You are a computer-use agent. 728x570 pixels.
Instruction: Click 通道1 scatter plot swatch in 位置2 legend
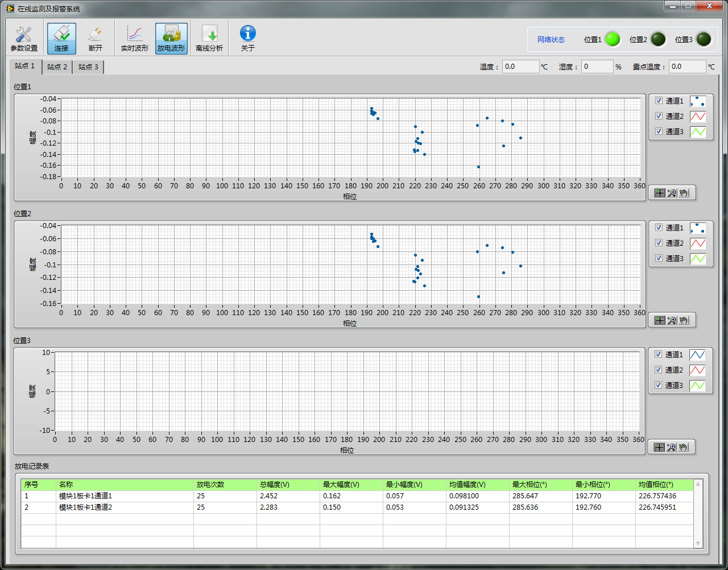point(698,228)
